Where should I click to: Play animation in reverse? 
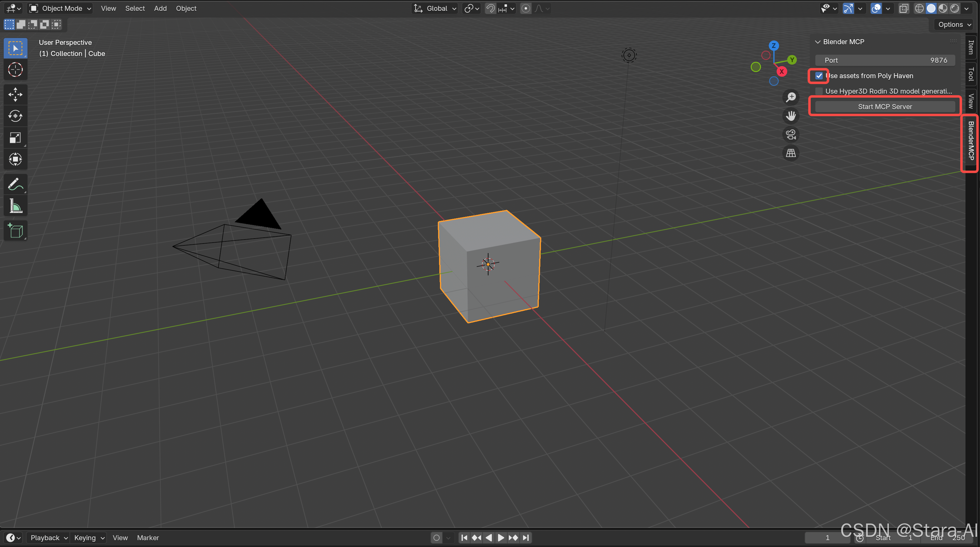pyautogui.click(x=489, y=537)
